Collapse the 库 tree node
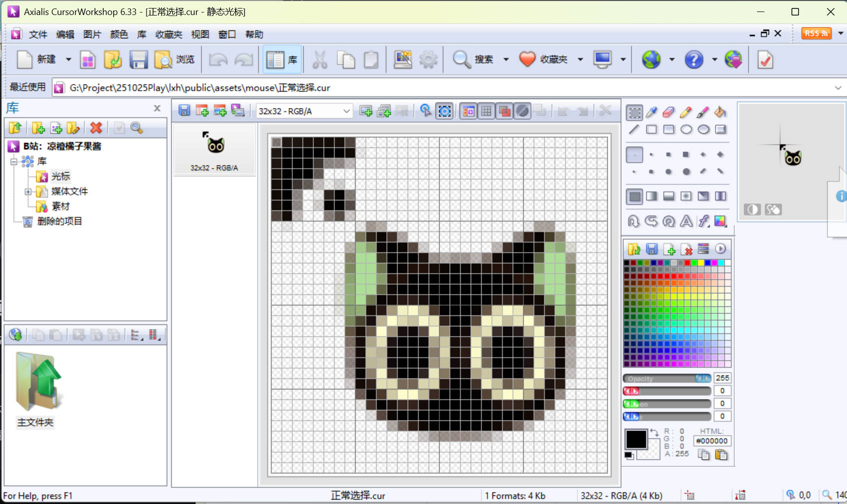847x504 pixels. tap(14, 161)
